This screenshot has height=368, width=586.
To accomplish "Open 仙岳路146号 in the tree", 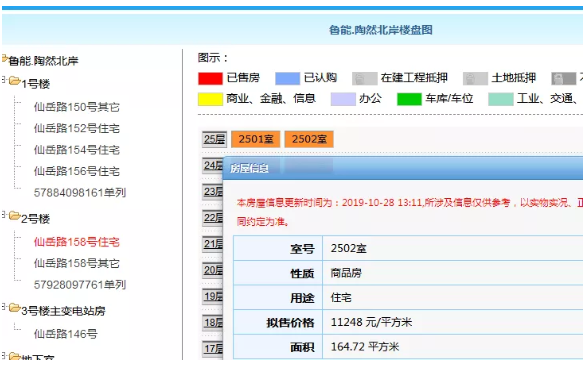I will pos(65,334).
